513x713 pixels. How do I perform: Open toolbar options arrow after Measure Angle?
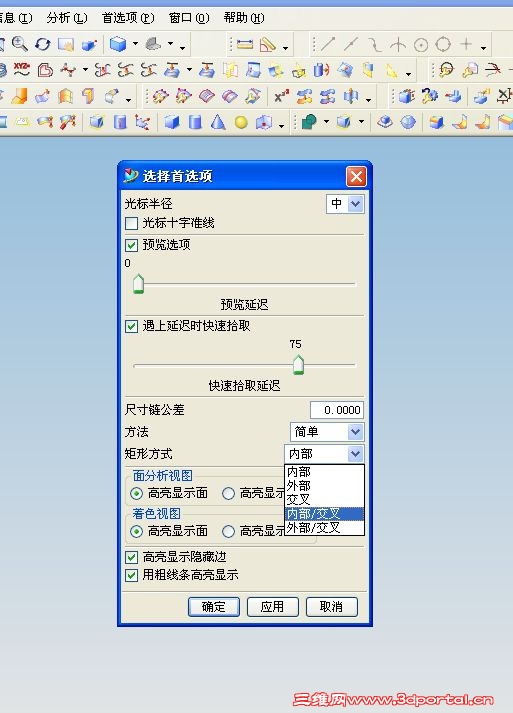point(285,48)
